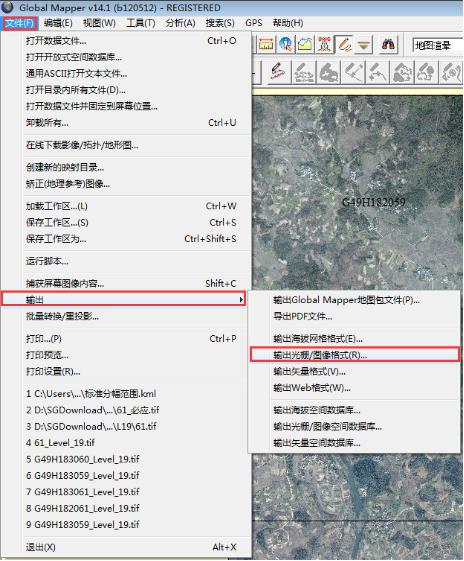
Task: Open the yellow down-arrow toolbar dropdown
Action: 363,45
